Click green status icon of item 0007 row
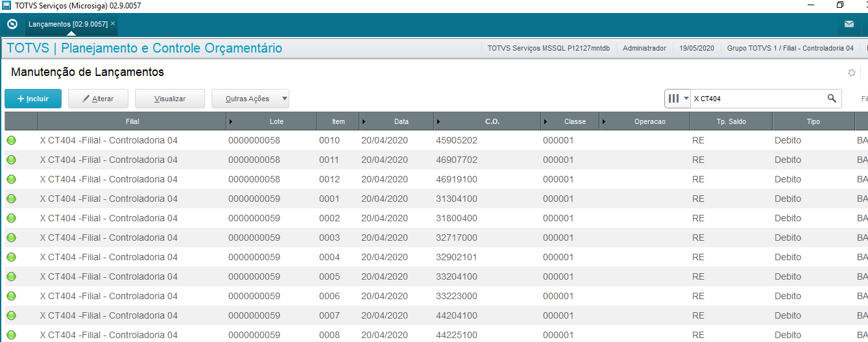868x342 pixels. click(x=11, y=315)
